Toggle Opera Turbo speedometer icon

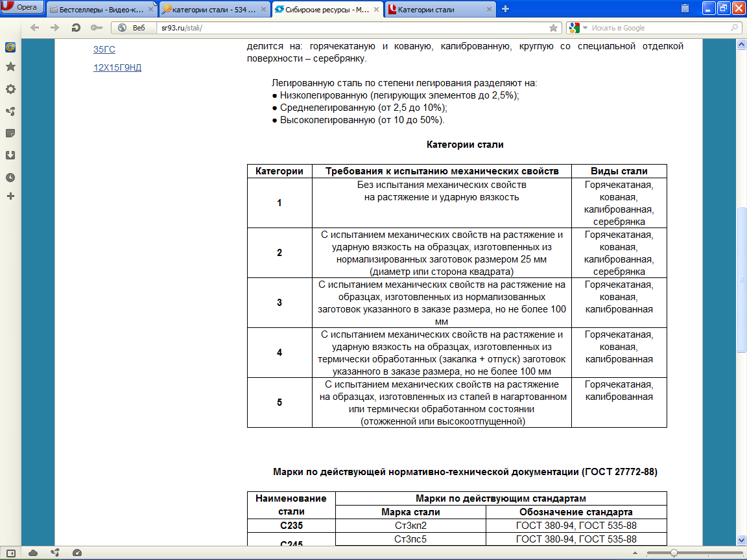coord(77,553)
